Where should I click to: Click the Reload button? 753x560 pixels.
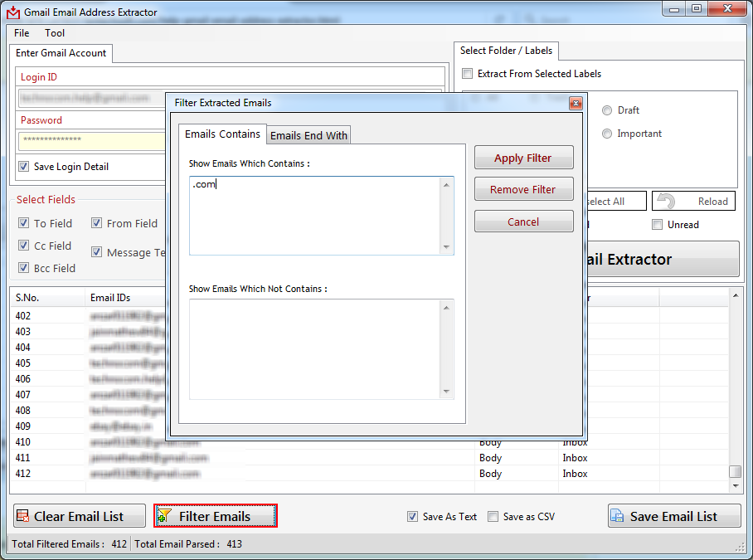point(693,201)
